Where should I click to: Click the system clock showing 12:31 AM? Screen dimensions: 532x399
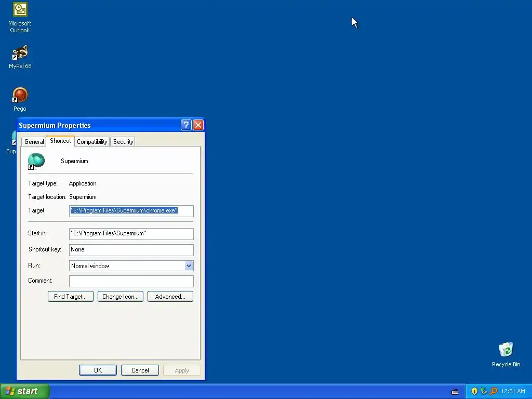pos(513,391)
